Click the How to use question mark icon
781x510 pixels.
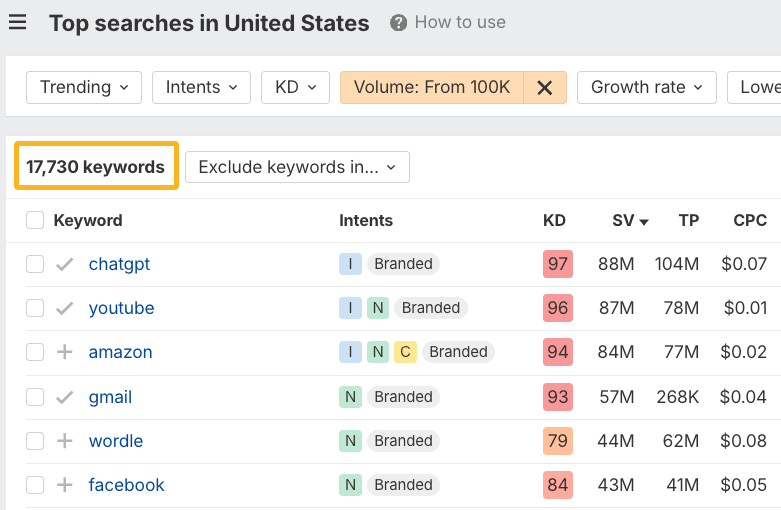398,22
